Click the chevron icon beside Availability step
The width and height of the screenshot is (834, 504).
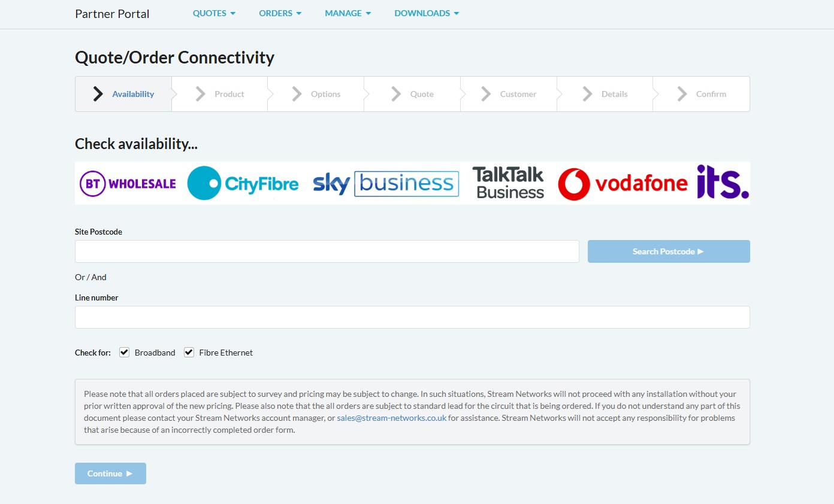pos(98,94)
